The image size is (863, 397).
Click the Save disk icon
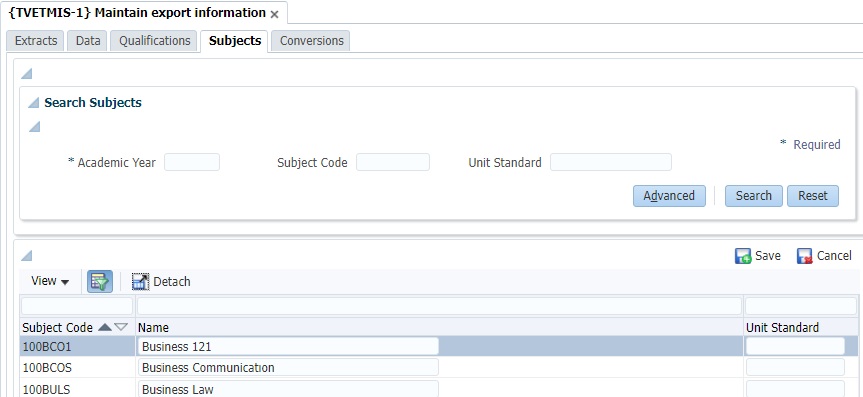coord(743,256)
